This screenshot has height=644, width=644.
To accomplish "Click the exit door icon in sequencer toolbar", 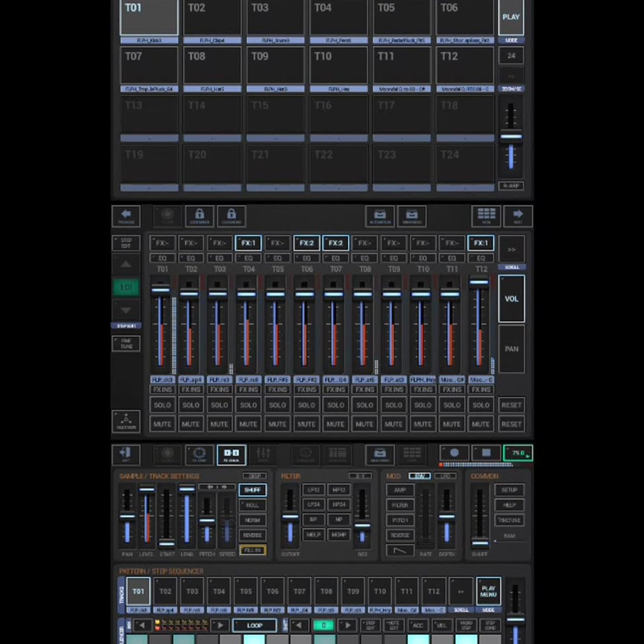I will pyautogui.click(x=126, y=454).
